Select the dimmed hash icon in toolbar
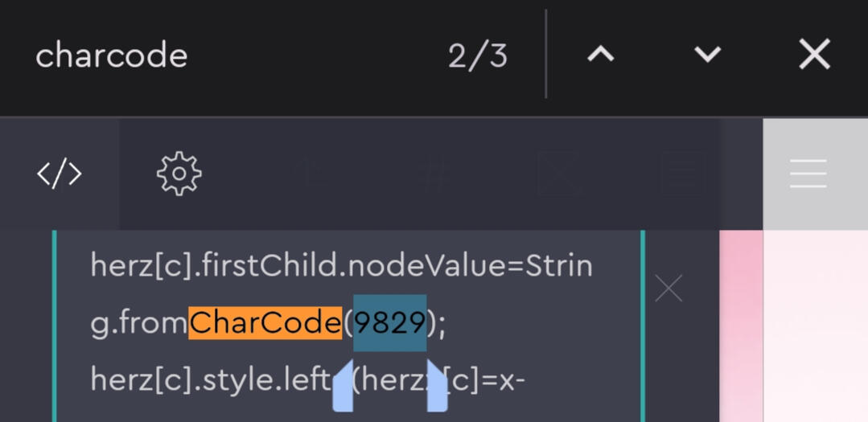This screenshot has width=868, height=422. tap(435, 174)
